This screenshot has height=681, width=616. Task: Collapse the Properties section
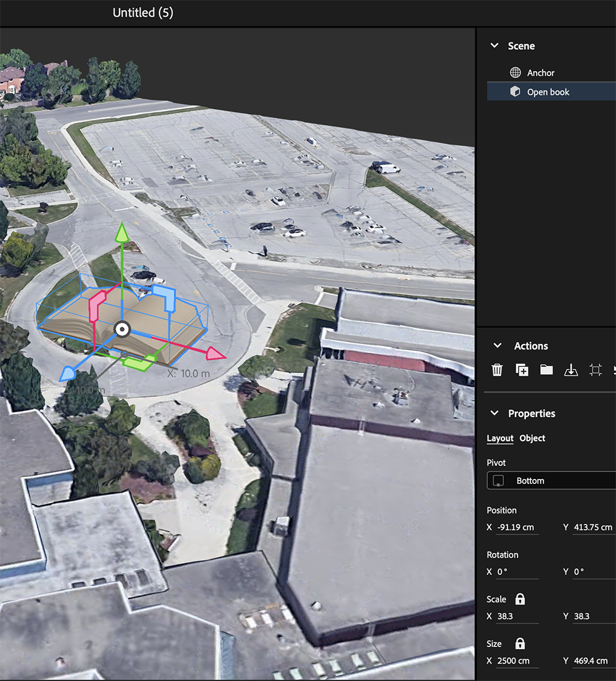[494, 413]
